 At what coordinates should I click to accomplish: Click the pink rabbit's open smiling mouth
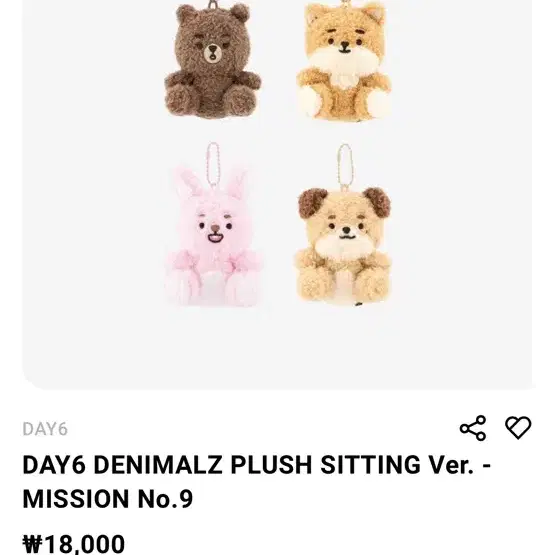[x=214, y=236]
